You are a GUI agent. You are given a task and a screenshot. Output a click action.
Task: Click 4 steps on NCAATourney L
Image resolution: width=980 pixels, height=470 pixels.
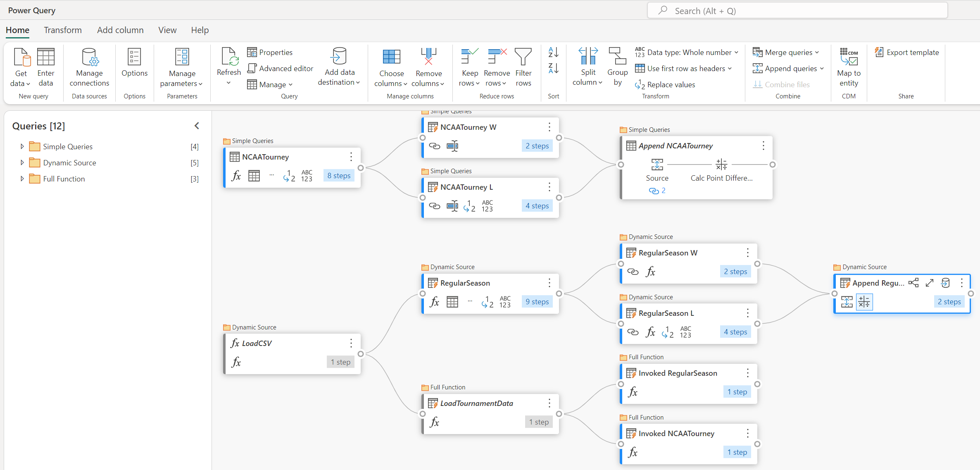[537, 205]
